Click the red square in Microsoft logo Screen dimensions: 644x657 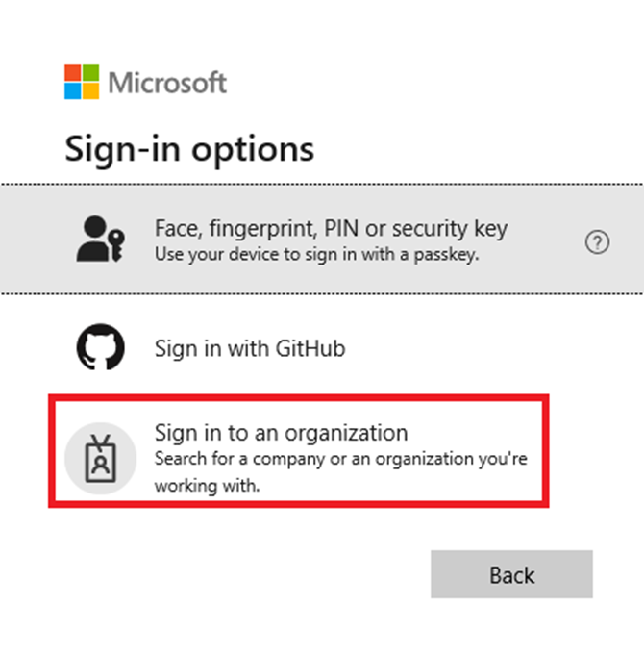point(72,73)
